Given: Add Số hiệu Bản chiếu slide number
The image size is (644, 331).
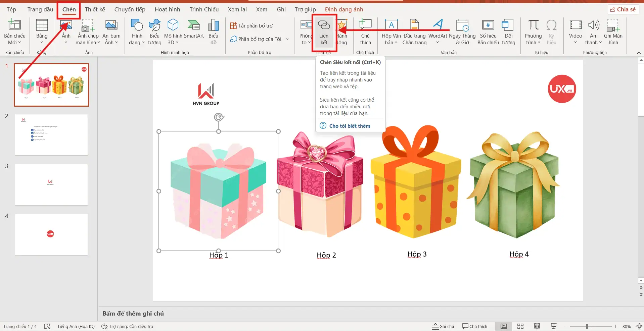Looking at the screenshot, I should click(488, 32).
